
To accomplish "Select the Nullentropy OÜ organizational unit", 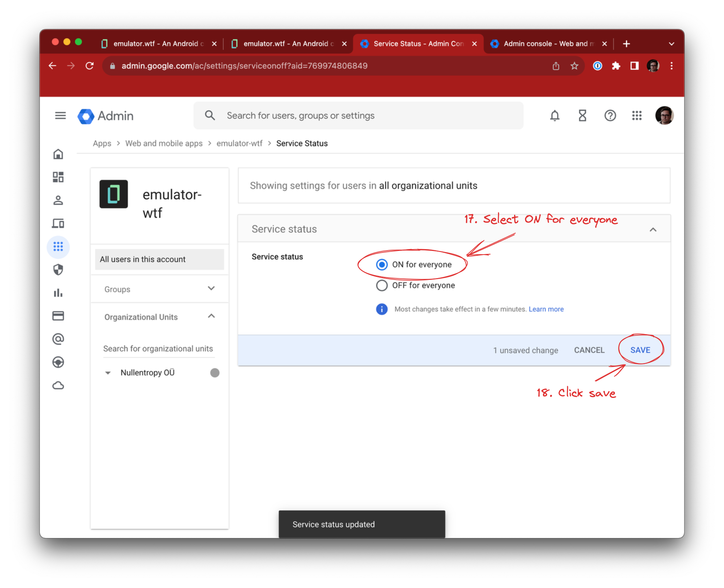I will coord(148,373).
